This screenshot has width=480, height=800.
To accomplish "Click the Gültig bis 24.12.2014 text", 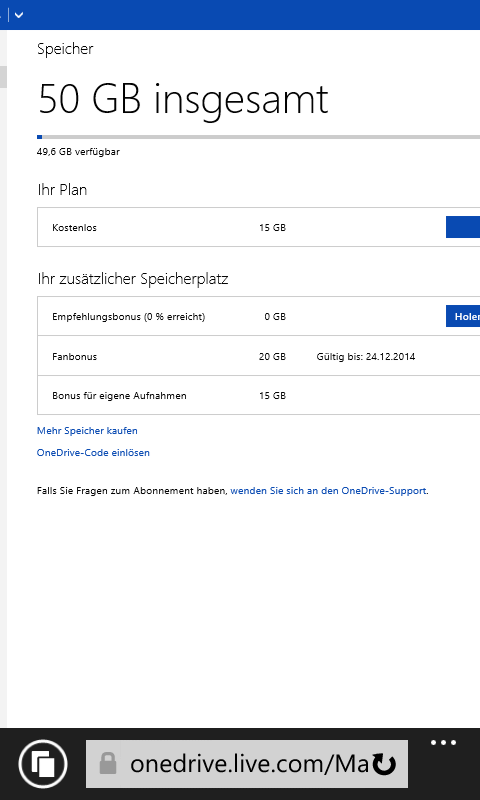I will [366, 357].
